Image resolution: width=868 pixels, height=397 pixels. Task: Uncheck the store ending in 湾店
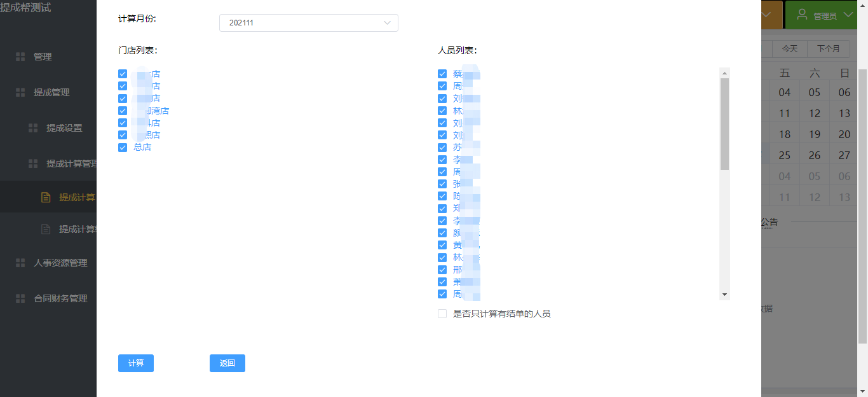tap(123, 110)
